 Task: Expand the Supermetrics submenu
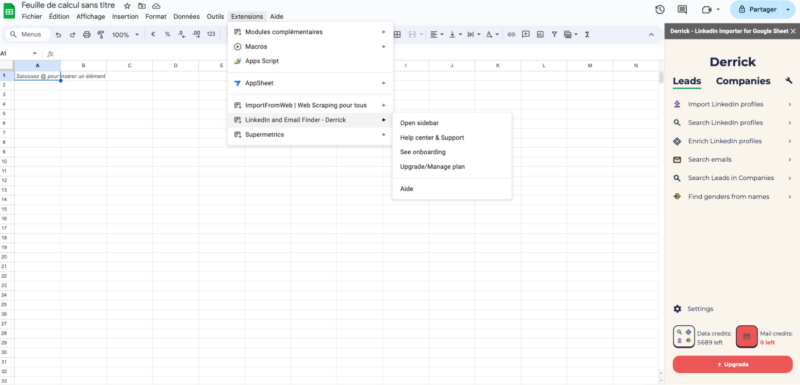[310, 135]
